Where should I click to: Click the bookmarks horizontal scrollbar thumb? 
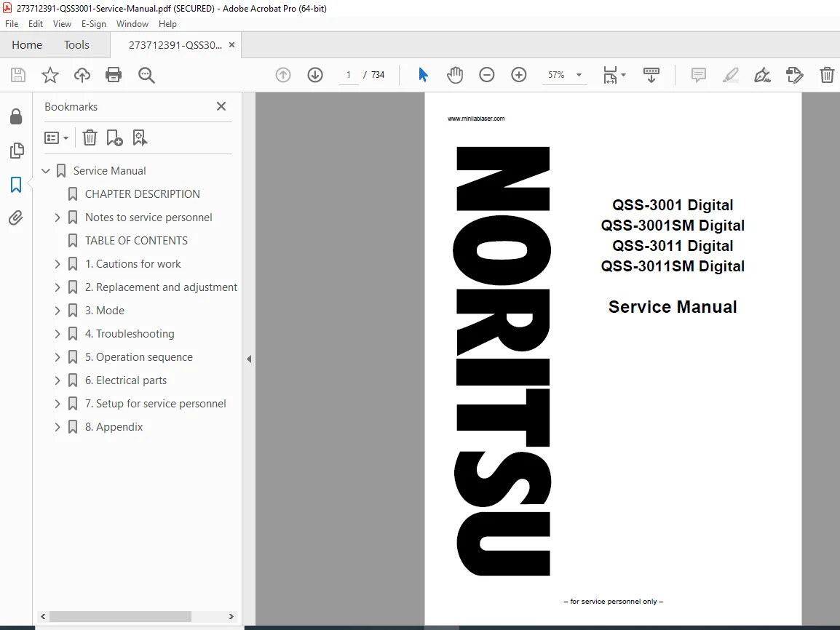tap(120, 617)
